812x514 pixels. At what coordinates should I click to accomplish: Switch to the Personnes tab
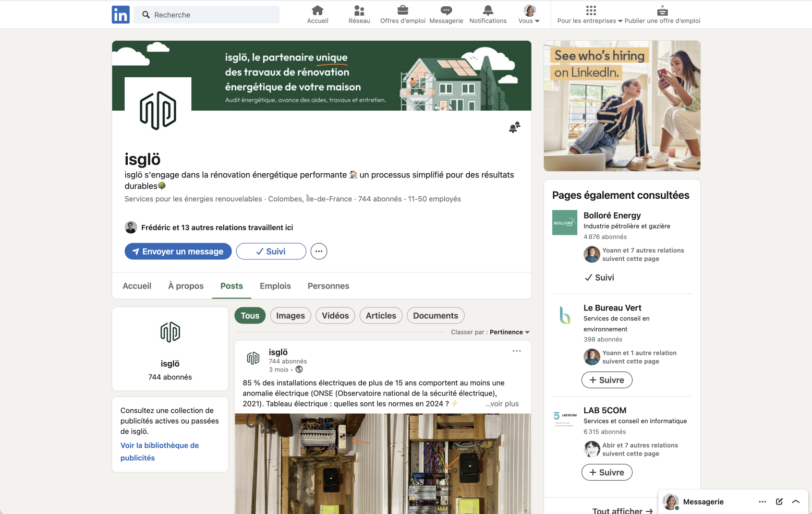(329, 286)
